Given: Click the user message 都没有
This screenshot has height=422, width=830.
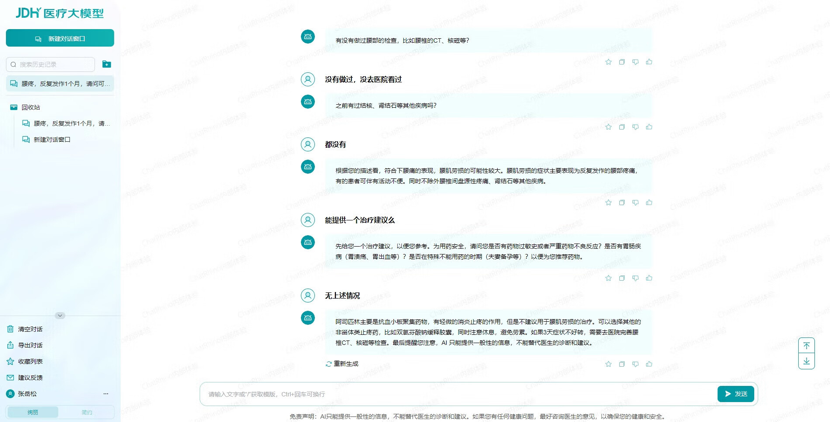Looking at the screenshot, I should [336, 144].
